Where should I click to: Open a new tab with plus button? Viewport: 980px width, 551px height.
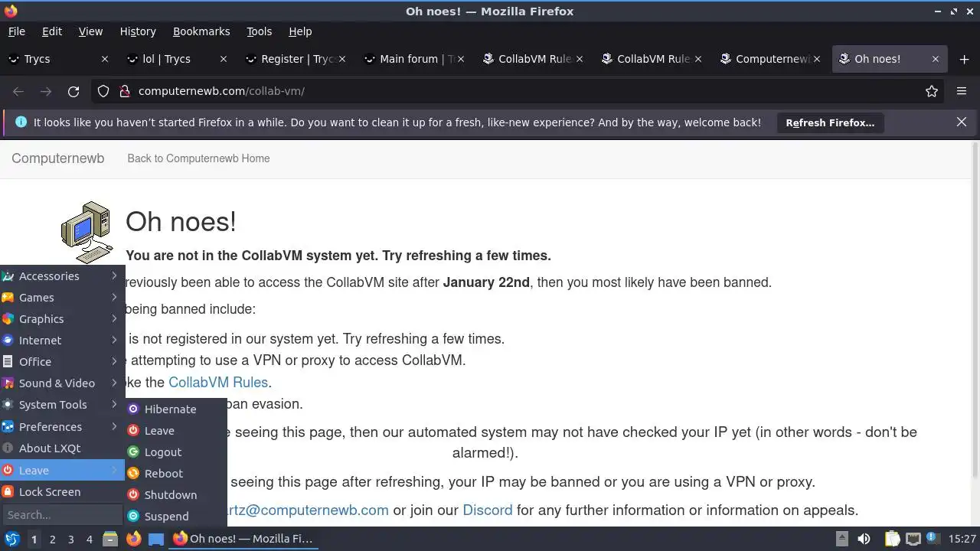(x=962, y=59)
